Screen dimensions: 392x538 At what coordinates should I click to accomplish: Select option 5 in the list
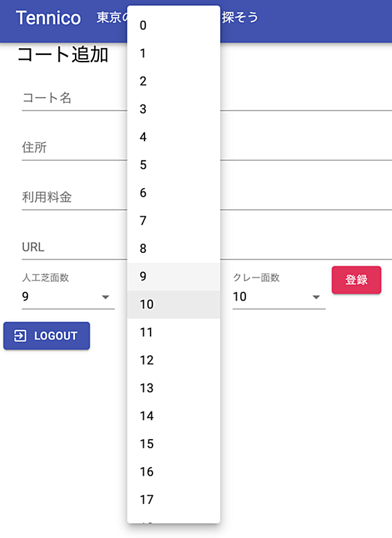(x=173, y=165)
